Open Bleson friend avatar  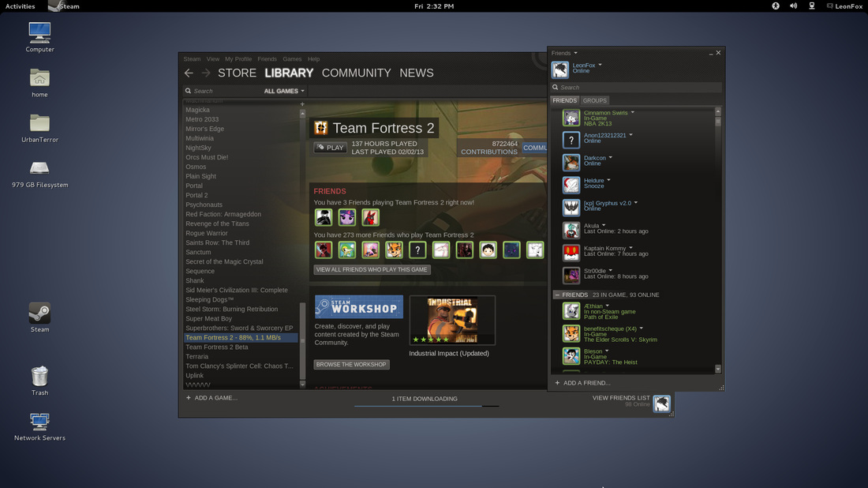point(571,356)
